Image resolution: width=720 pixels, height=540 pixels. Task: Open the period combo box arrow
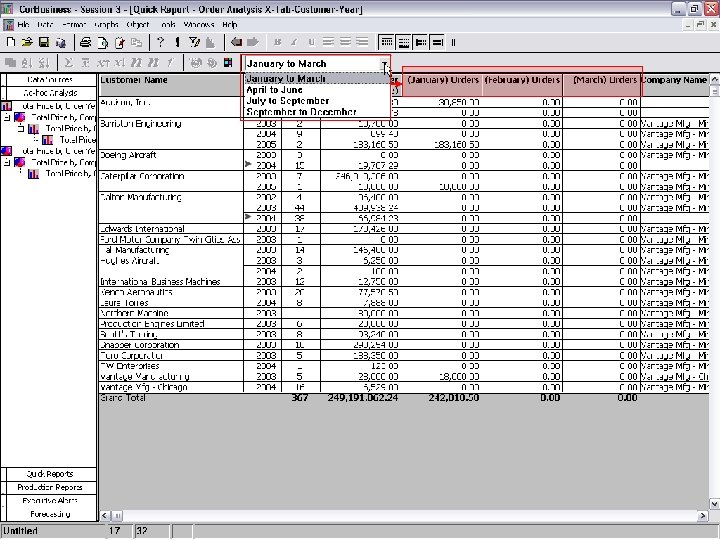point(385,64)
